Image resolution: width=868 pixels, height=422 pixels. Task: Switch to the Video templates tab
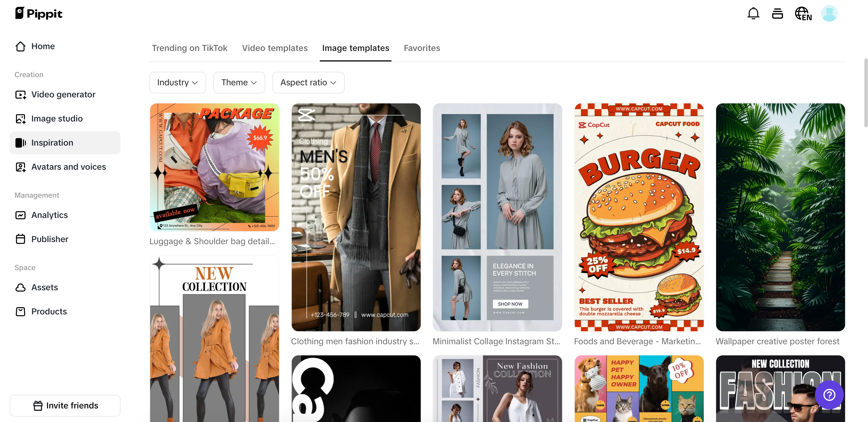(275, 48)
